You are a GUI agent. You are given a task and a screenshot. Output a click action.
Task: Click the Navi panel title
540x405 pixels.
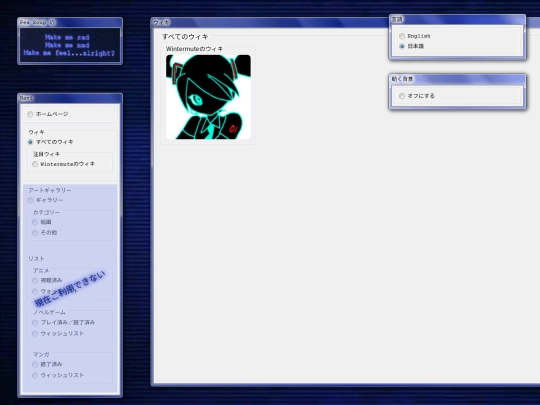(26, 98)
